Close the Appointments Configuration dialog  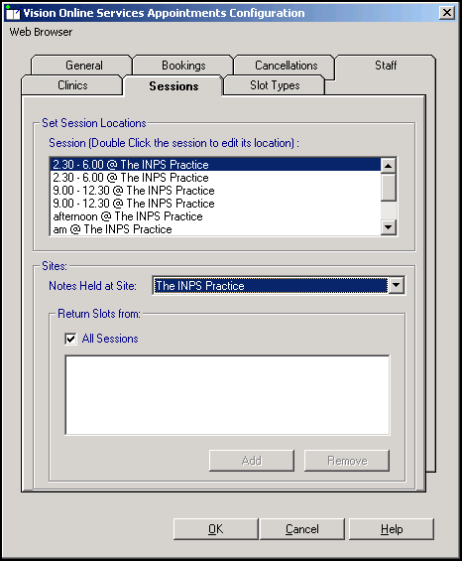point(447,13)
